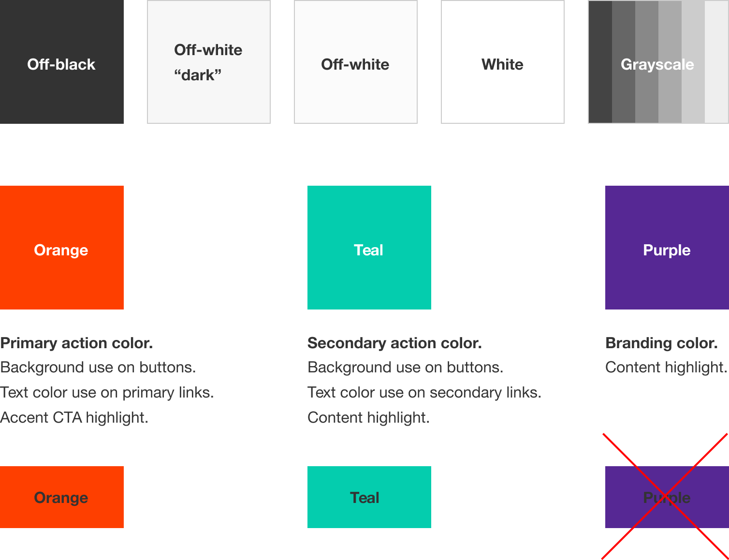The width and height of the screenshot is (729, 560).
Task: Click "Accent CTA highlight." text line
Action: pos(74,417)
